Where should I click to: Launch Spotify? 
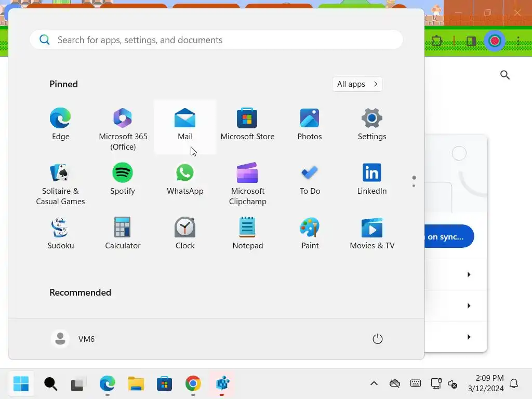tap(123, 179)
